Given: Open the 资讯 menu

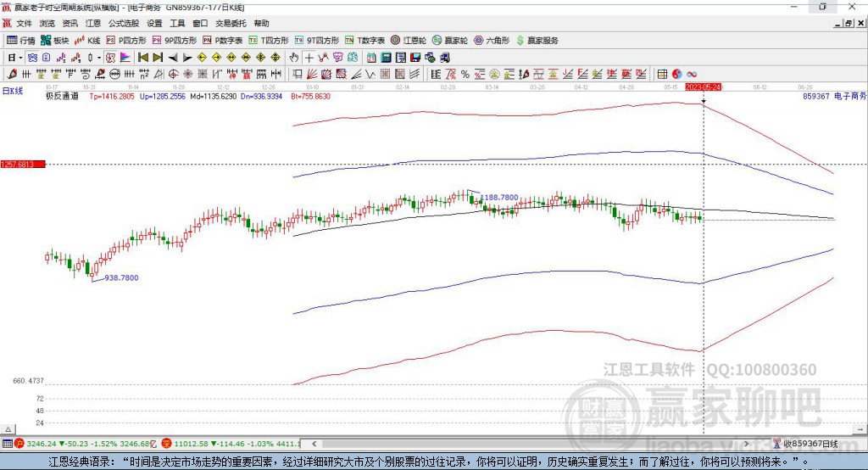Looking at the screenshot, I should [70, 23].
